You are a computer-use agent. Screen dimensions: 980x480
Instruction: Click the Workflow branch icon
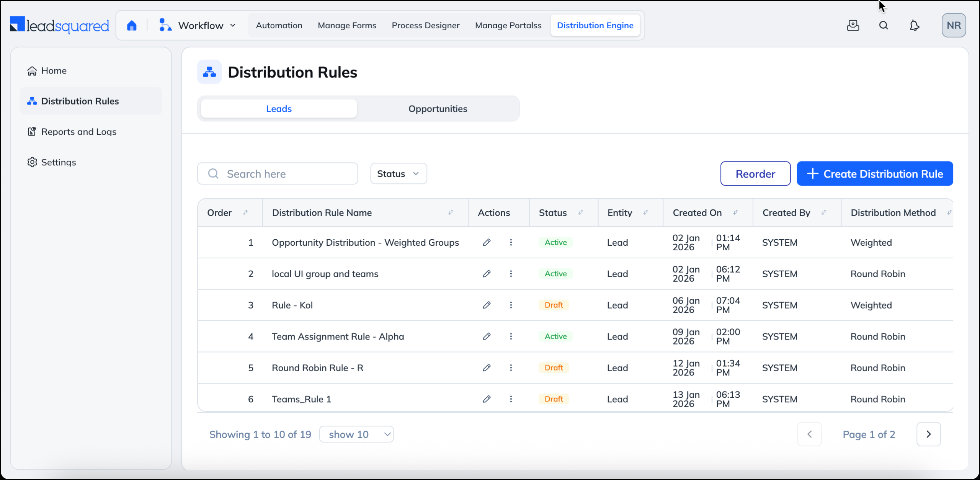tap(165, 25)
